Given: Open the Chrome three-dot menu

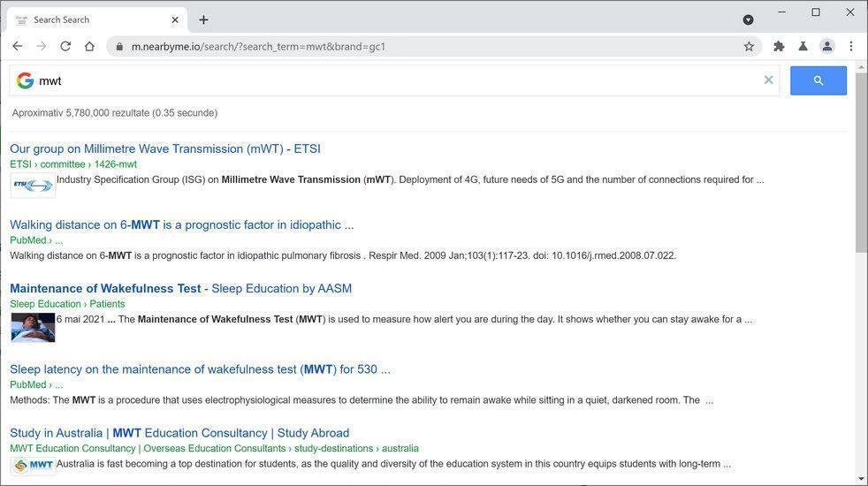Looking at the screenshot, I should [850, 46].
